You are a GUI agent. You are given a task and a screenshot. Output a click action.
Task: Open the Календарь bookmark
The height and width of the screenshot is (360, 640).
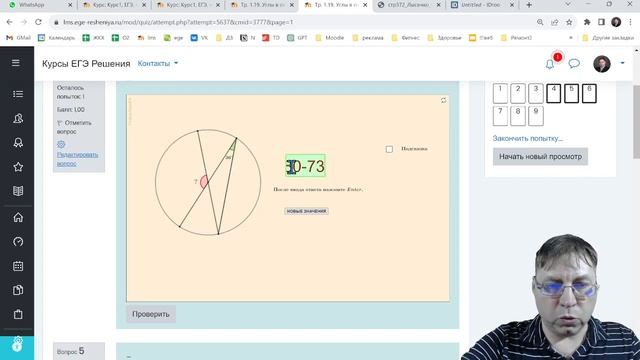click(57, 38)
